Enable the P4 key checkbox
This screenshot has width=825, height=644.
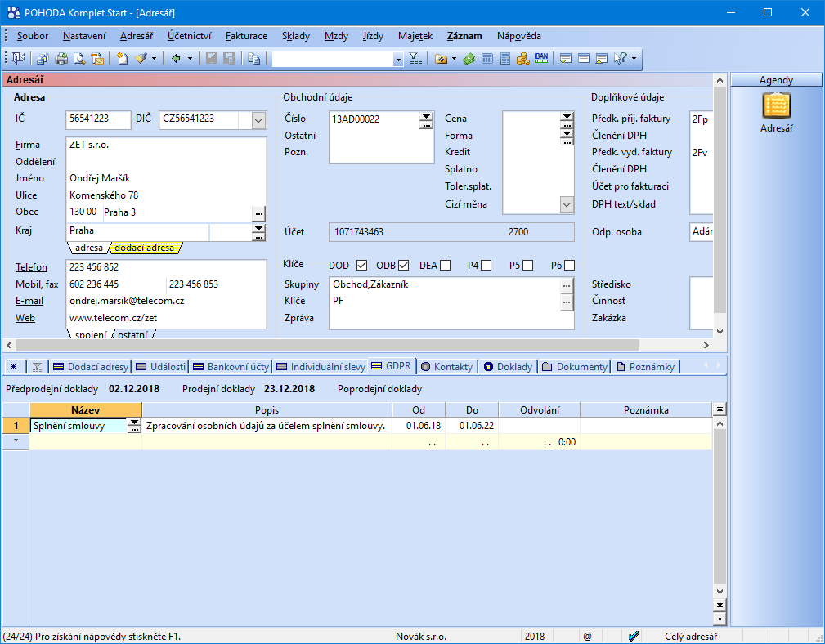486,266
